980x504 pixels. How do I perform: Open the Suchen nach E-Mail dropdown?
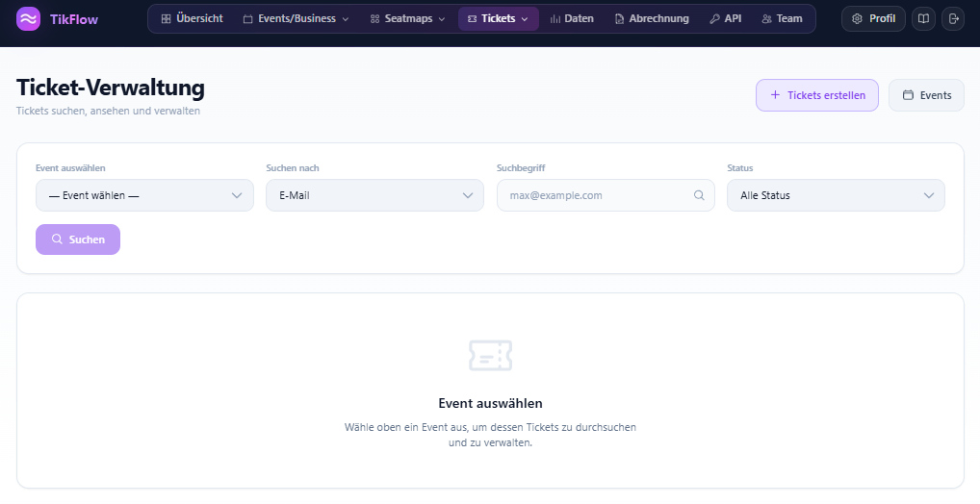(374, 195)
